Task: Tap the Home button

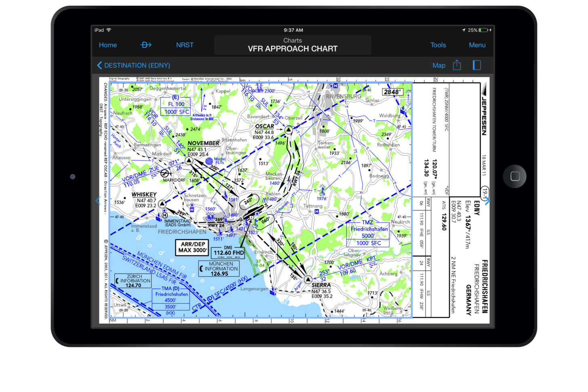Action: (x=108, y=45)
